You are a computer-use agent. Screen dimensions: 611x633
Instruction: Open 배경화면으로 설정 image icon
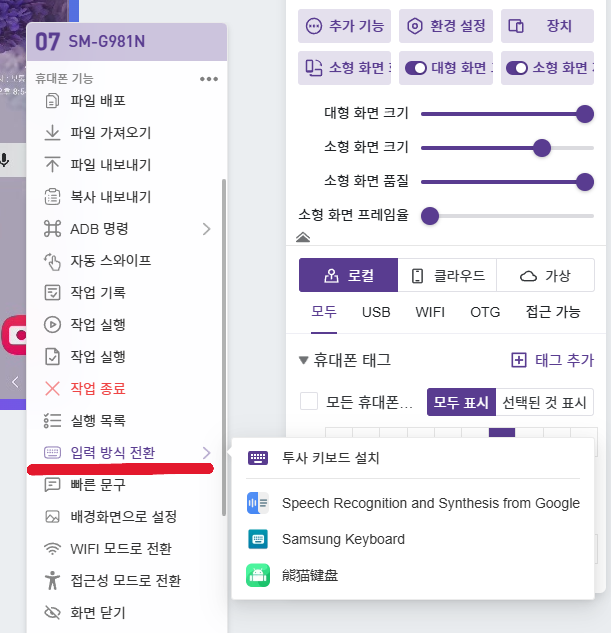pos(53,517)
